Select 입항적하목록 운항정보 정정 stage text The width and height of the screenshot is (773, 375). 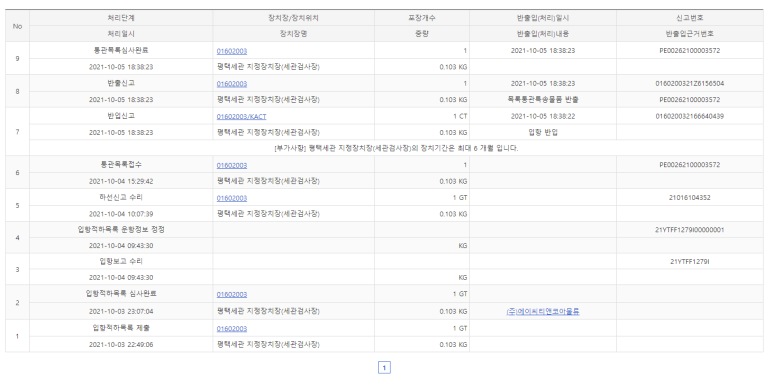(121, 230)
